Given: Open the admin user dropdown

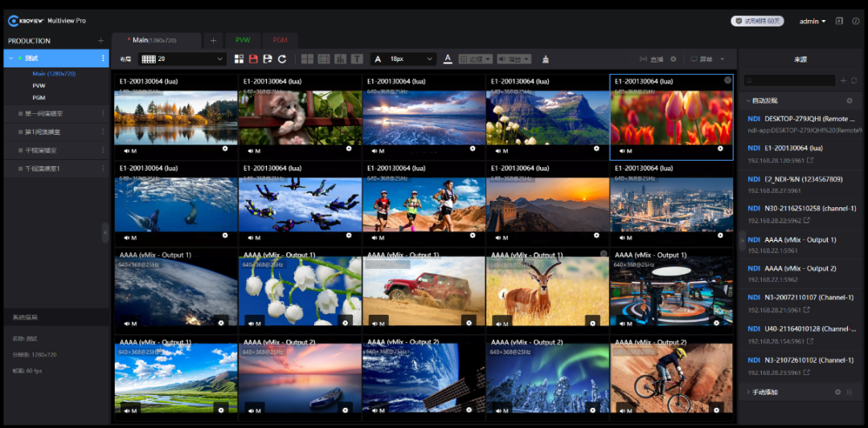Looking at the screenshot, I should coord(812,21).
